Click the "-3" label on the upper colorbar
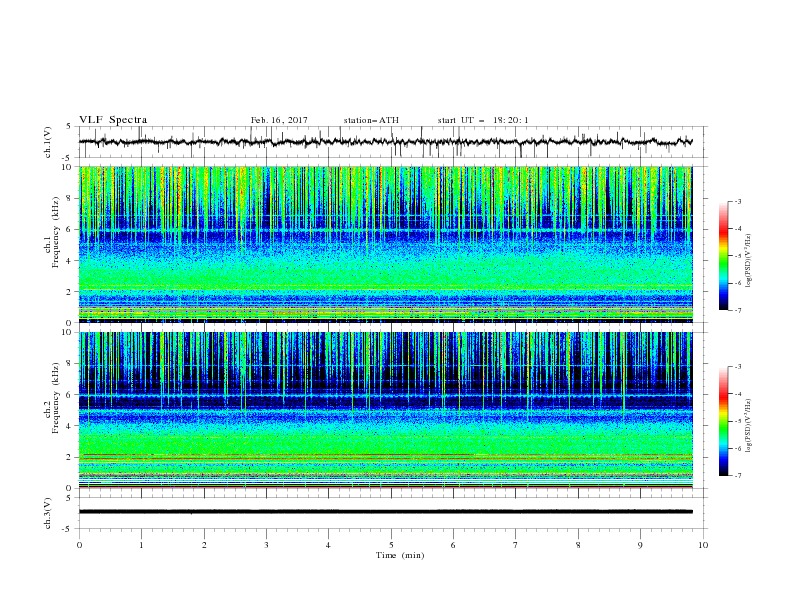Viewport: 792px width, 612px height. pyautogui.click(x=737, y=201)
